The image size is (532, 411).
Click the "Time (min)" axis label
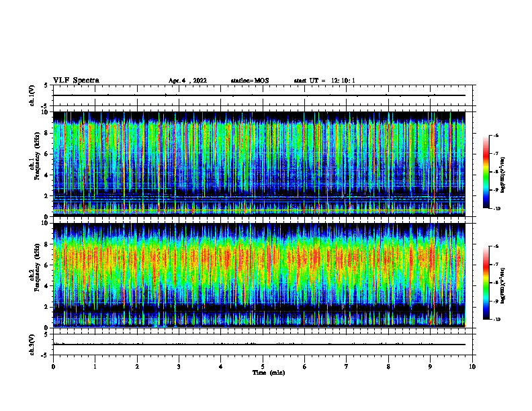(x=269, y=373)
